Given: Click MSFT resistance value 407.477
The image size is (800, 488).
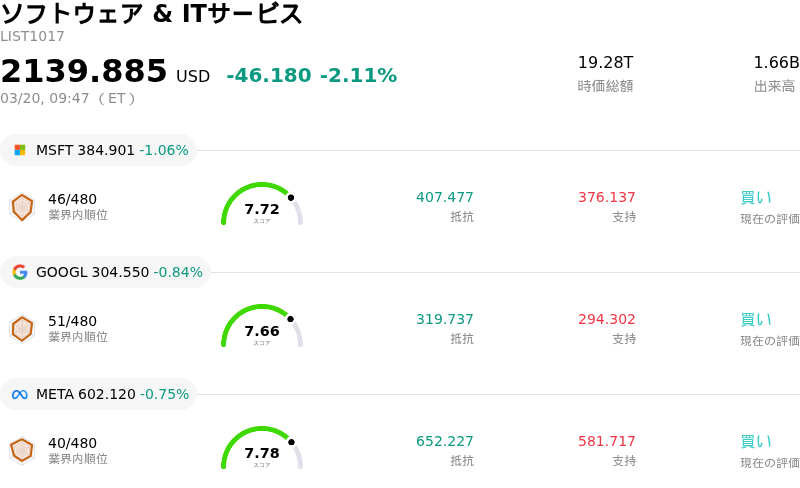Looking at the screenshot, I should pyautogui.click(x=445, y=198).
